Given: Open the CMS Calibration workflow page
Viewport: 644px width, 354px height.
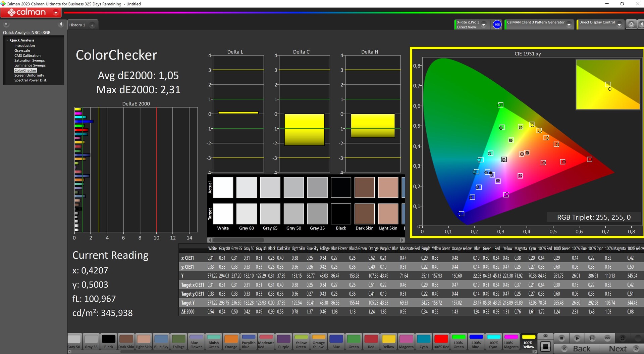Looking at the screenshot, I should 27,56.
